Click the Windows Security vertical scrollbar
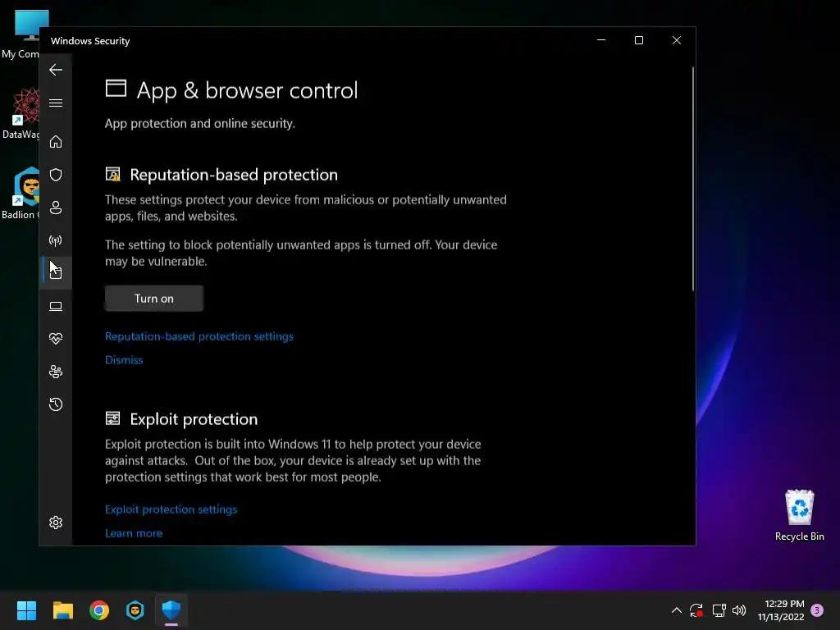This screenshot has width=840, height=630. (692, 178)
